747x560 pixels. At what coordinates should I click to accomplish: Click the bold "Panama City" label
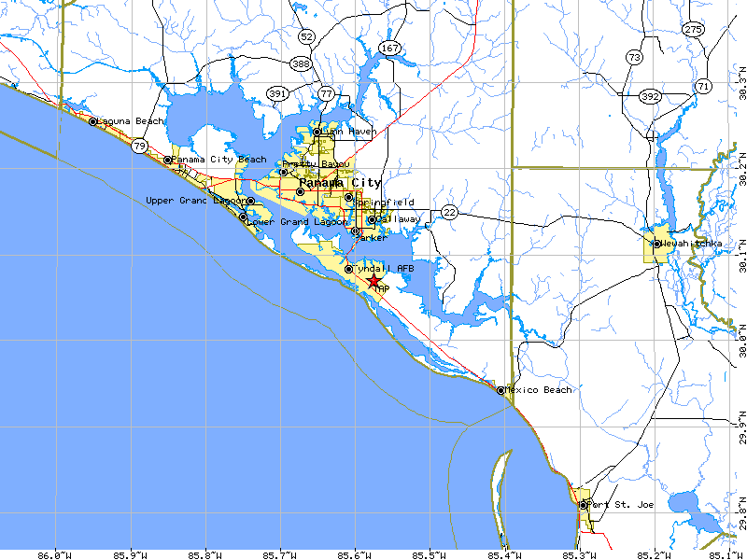[340, 183]
